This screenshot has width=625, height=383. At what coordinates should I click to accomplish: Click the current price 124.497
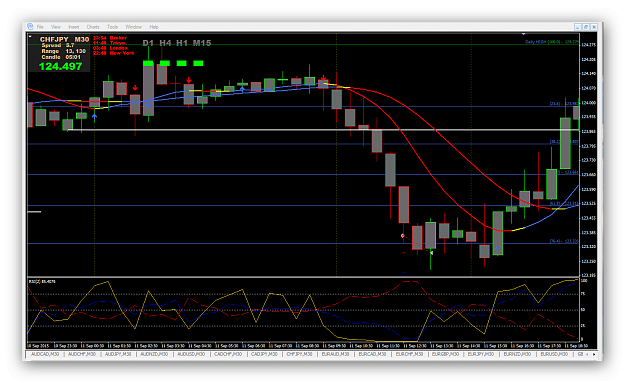[x=61, y=67]
